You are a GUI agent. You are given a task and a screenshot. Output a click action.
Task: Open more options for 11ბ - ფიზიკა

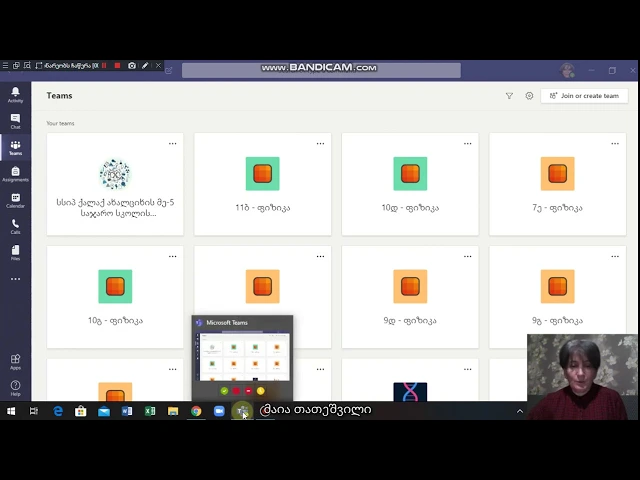pos(320,144)
